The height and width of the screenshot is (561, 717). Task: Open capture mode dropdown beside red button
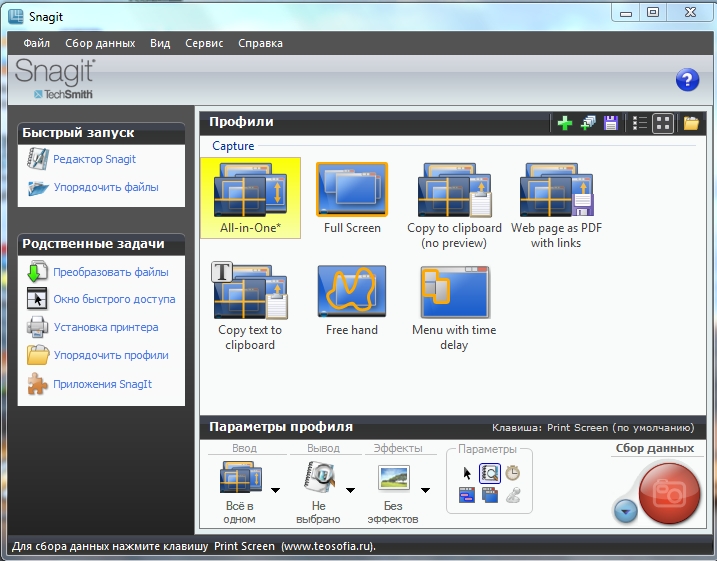[x=625, y=511]
